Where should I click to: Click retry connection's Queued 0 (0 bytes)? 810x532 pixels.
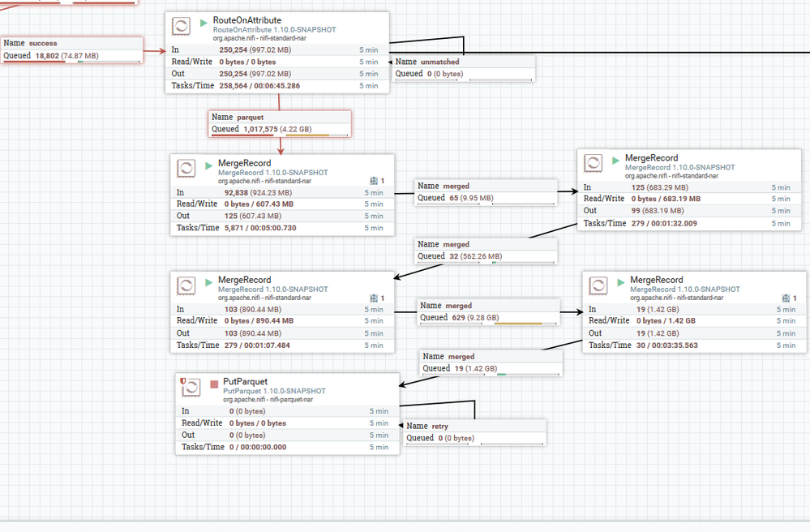[x=456, y=438]
